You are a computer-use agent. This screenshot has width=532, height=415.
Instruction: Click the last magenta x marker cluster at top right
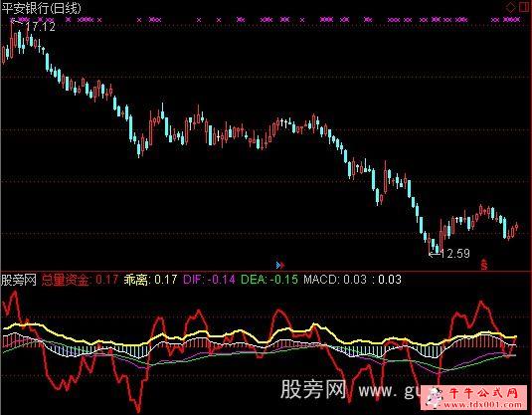(x=511, y=20)
